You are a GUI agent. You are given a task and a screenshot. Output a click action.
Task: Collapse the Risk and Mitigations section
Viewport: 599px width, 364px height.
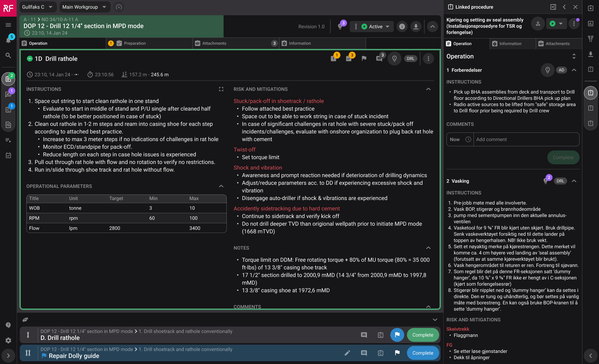tap(428, 89)
